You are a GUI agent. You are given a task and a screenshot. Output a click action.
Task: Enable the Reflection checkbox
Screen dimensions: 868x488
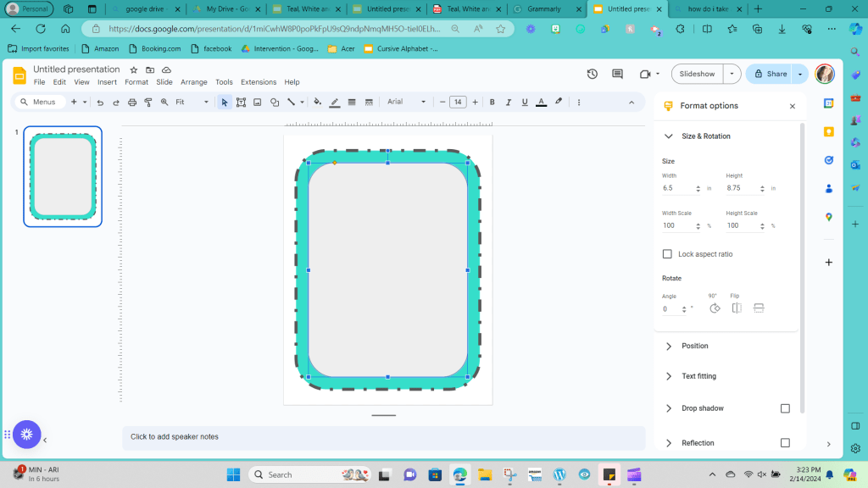785,443
